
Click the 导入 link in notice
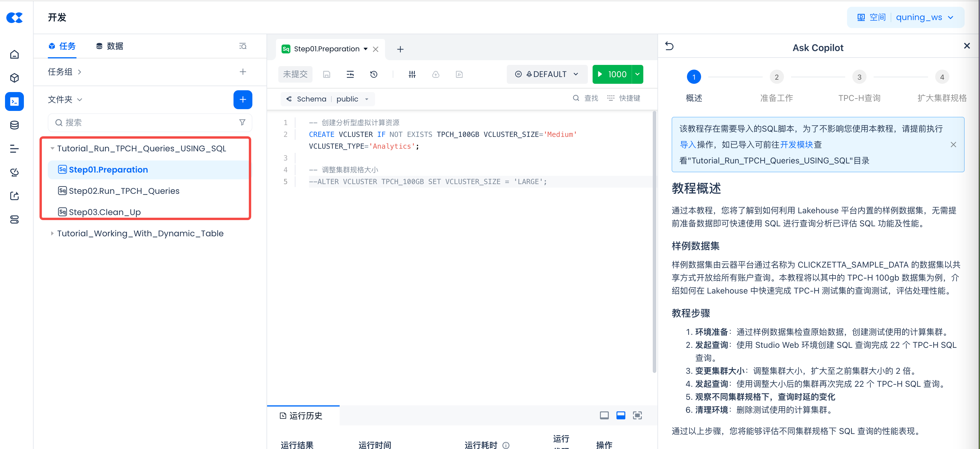pyautogui.click(x=687, y=145)
